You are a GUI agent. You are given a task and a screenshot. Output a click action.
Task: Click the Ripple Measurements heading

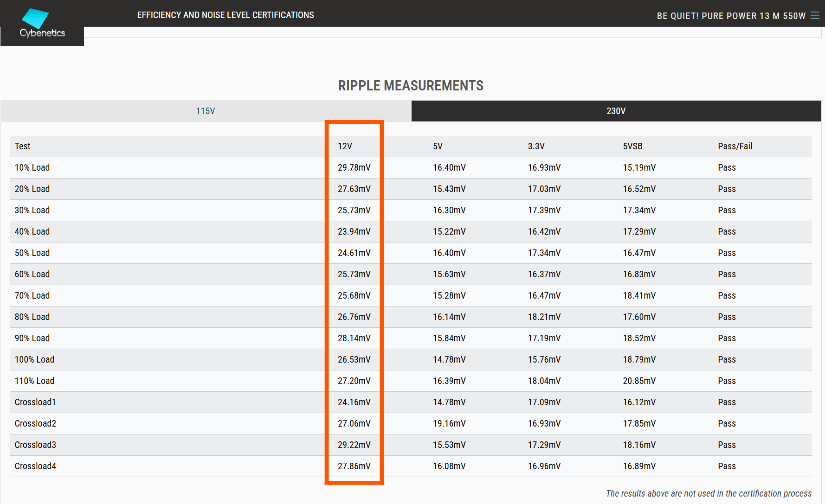(411, 85)
